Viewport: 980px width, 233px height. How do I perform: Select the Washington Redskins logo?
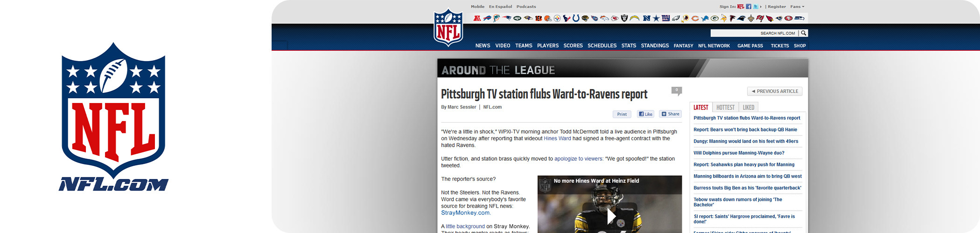(x=686, y=18)
